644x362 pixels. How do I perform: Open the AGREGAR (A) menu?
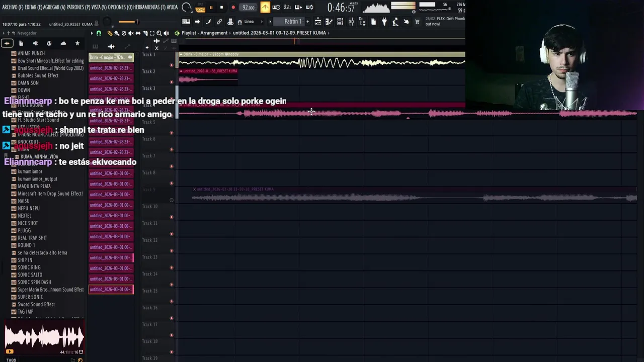tap(55, 8)
